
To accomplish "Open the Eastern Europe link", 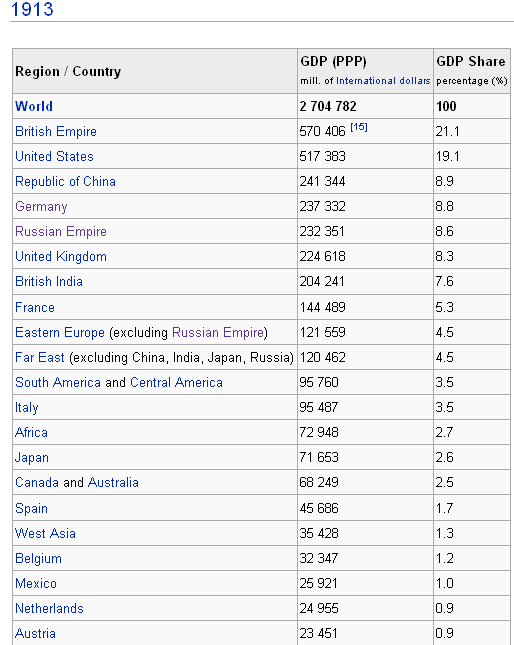I will click(x=60, y=332).
